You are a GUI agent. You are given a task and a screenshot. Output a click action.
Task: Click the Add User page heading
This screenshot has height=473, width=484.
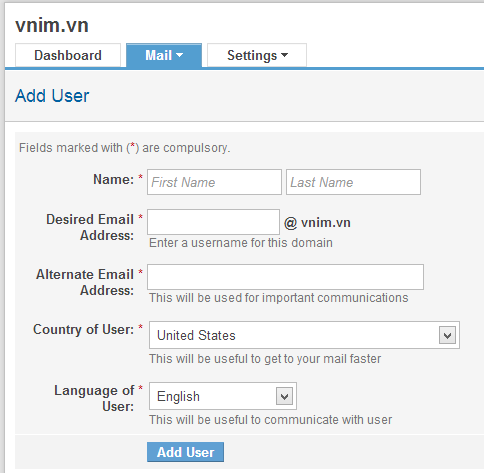point(52,96)
